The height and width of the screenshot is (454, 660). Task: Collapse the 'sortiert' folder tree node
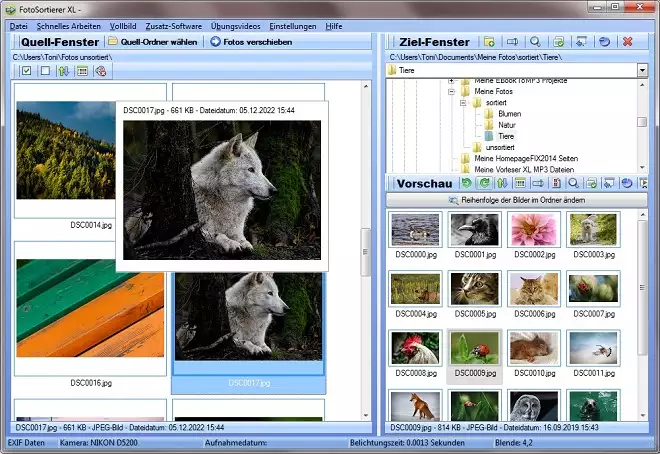tap(464, 102)
